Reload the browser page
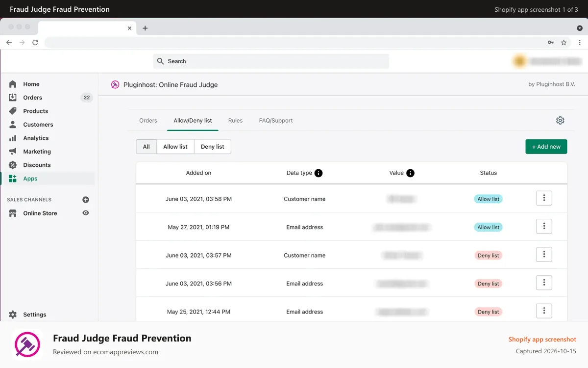Viewport: 588px width, 368px height. pyautogui.click(x=35, y=43)
